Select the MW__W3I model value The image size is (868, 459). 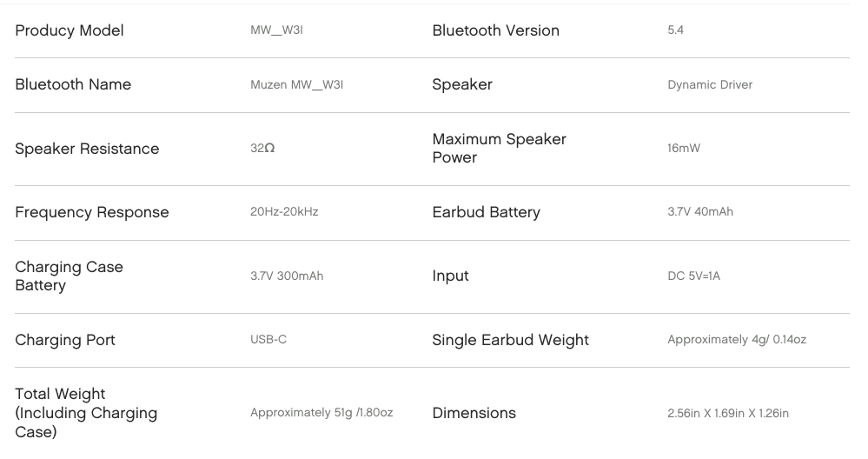tap(276, 30)
